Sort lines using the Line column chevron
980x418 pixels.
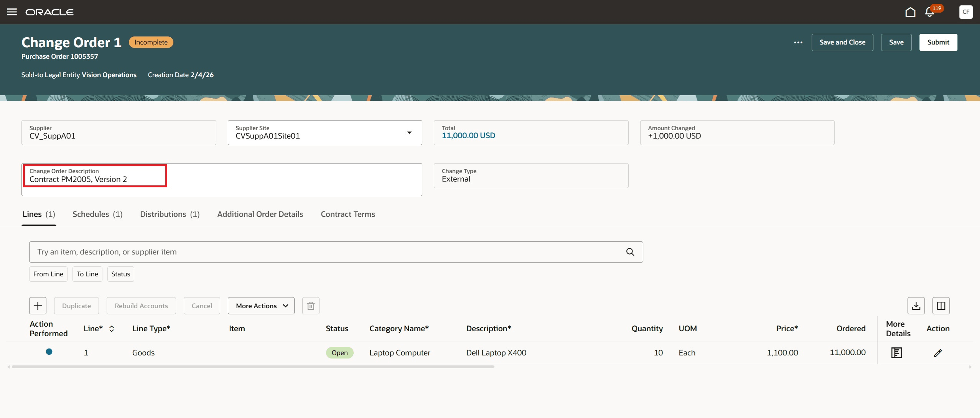[112, 329]
